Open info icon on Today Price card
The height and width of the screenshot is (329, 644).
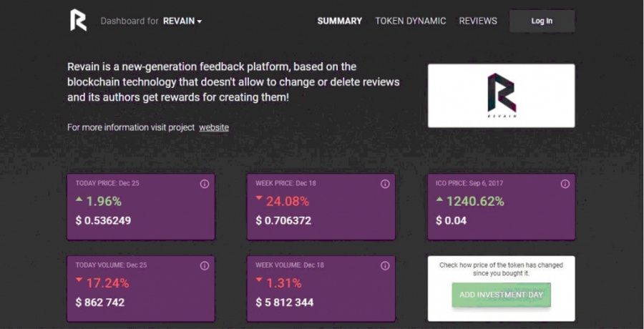205,184
